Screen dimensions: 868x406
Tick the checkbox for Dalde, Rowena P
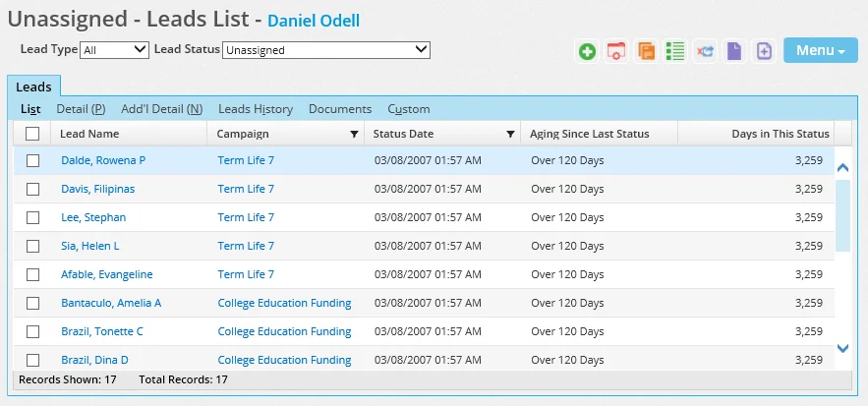(32, 160)
